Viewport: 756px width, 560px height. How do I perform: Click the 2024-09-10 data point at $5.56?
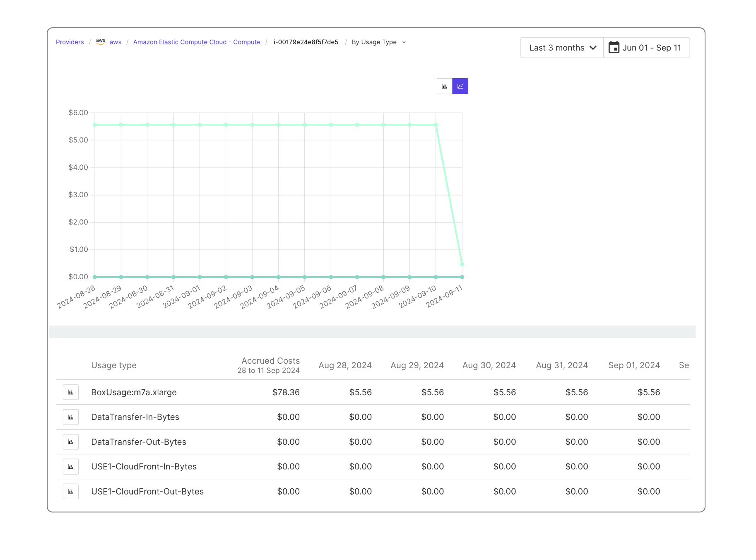(436, 125)
